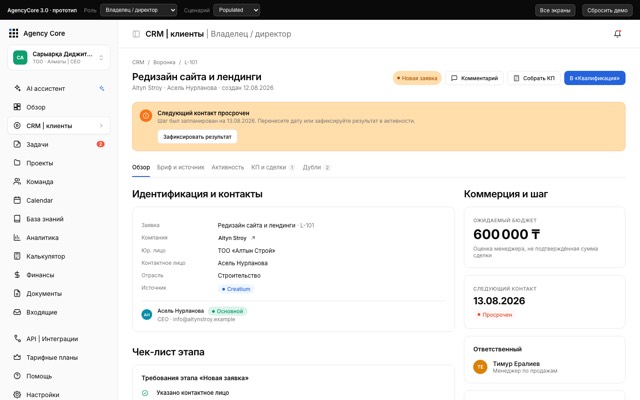Click the Тарифные планы crown icon

point(17,357)
